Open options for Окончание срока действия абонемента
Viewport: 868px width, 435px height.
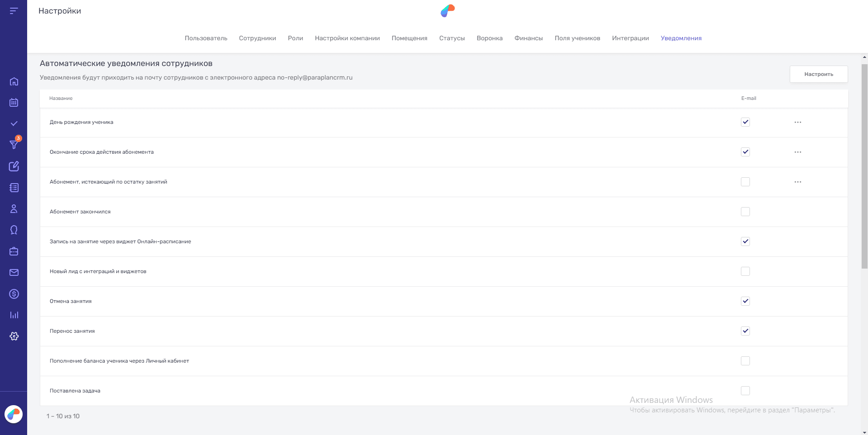[x=797, y=152]
